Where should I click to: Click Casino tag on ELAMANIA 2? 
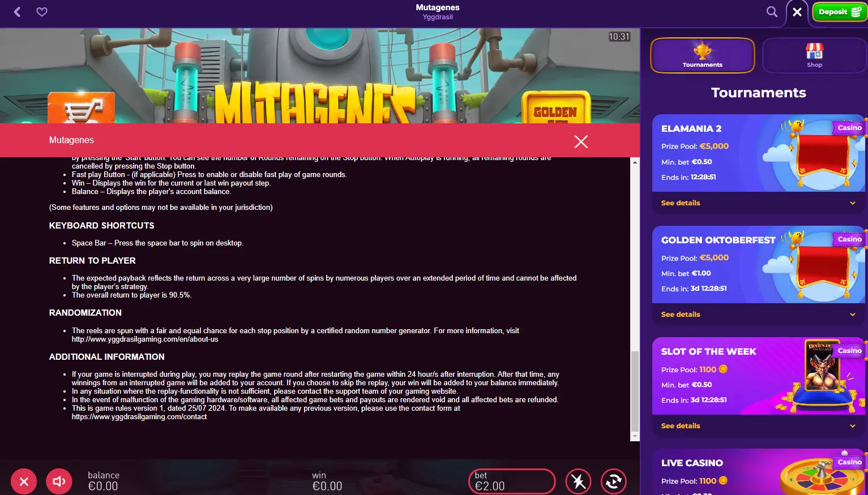(x=849, y=128)
